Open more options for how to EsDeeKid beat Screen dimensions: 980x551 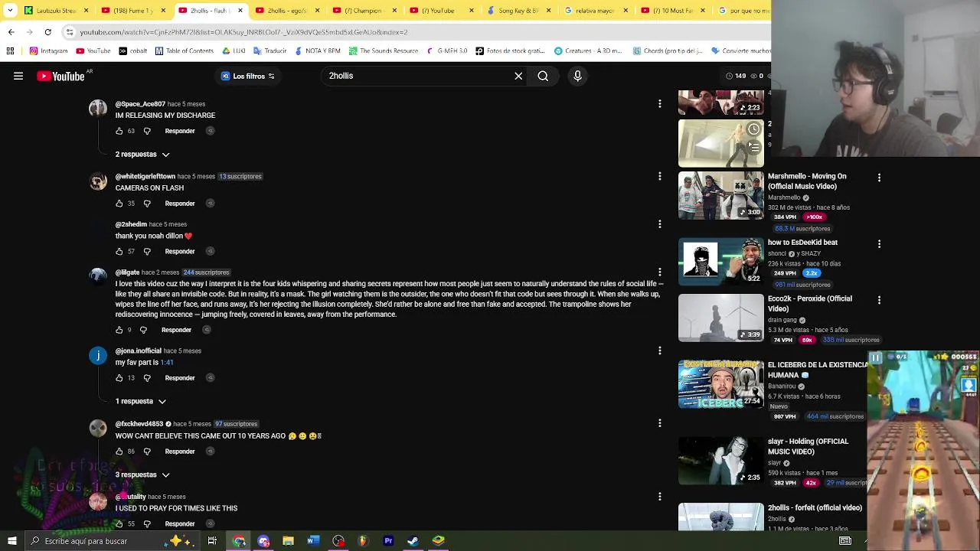(x=879, y=243)
